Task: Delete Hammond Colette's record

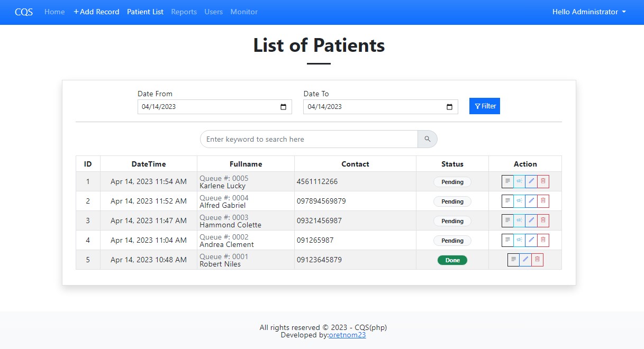Action: click(x=543, y=221)
